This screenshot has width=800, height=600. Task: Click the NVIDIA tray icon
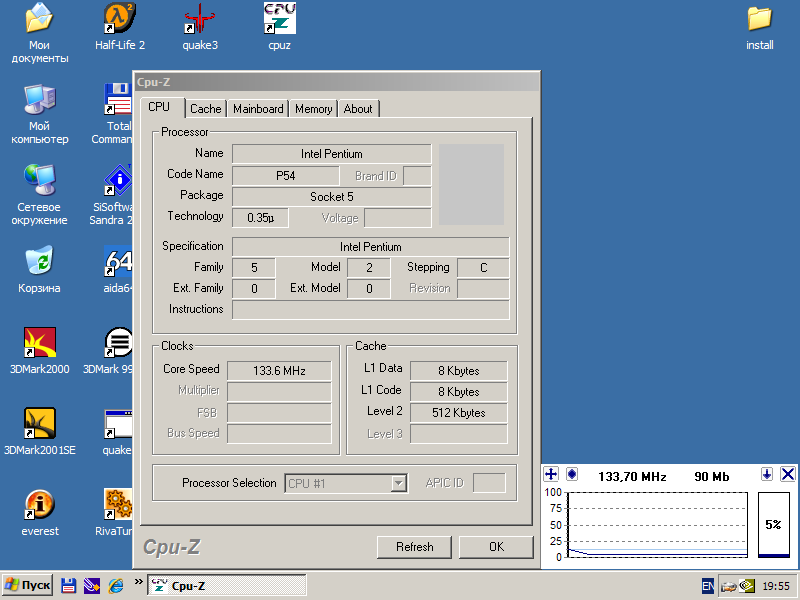tap(746, 585)
